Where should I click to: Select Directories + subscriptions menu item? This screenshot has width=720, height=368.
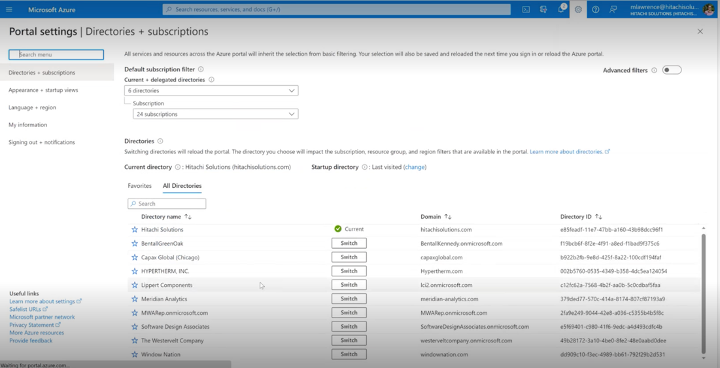click(57, 73)
